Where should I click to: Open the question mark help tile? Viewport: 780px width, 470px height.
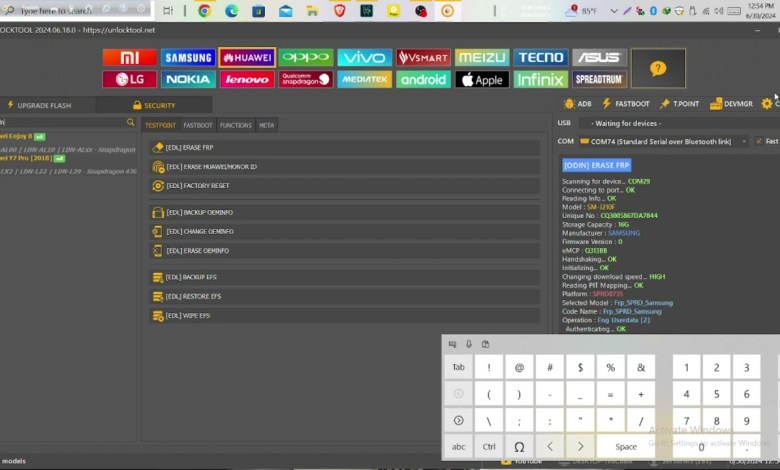tap(658, 68)
